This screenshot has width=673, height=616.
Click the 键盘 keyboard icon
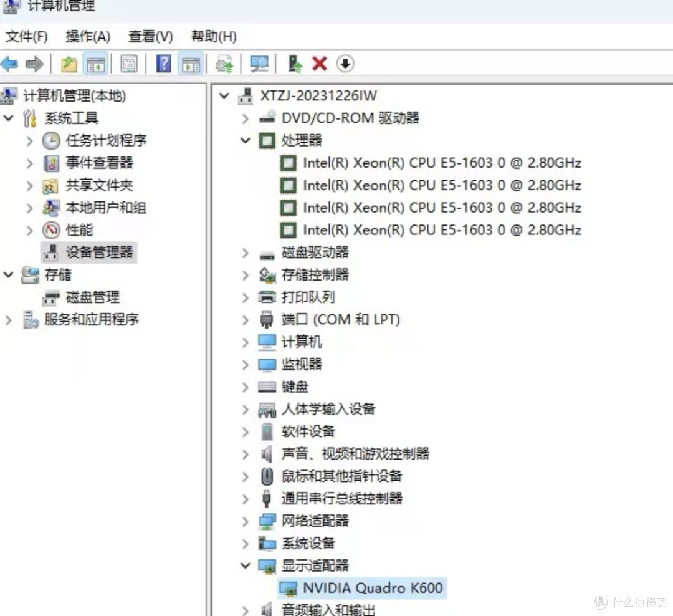(x=267, y=387)
